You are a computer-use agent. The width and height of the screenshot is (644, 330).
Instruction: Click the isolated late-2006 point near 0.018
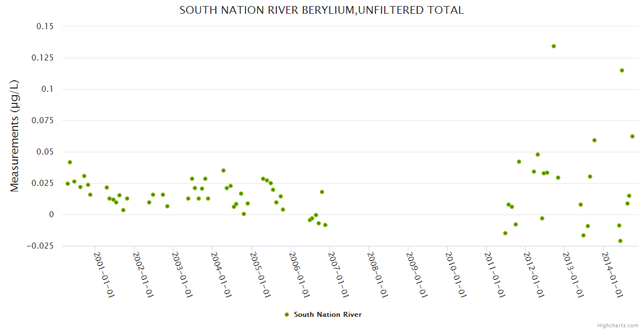322,192
